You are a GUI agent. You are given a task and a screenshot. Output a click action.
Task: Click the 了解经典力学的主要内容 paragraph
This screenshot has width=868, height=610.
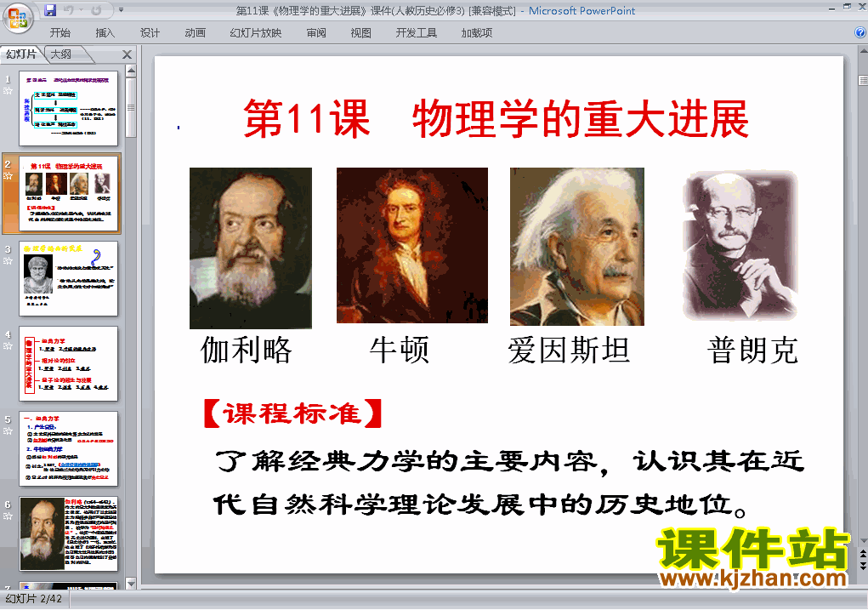pyautogui.click(x=508, y=483)
